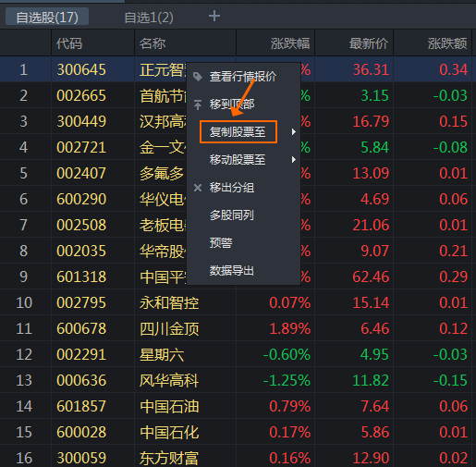Click the stock name 永和智控
The width and height of the screenshot is (476, 467).
(x=169, y=302)
